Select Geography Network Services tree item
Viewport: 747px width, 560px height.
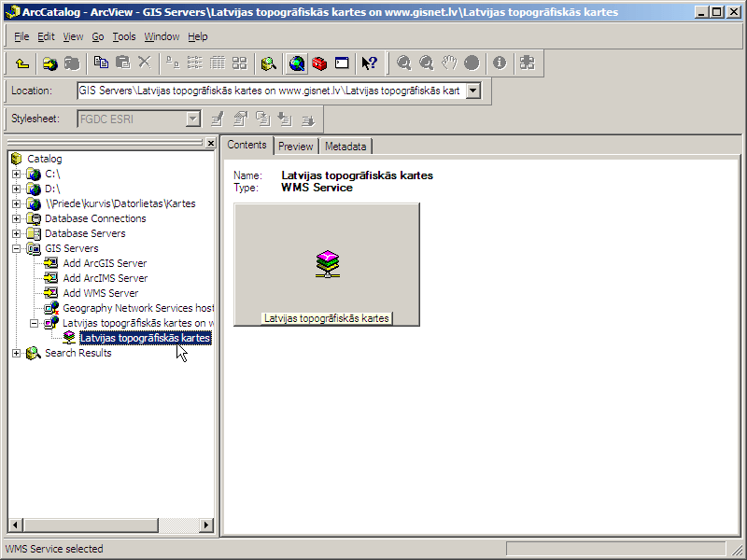(138, 308)
